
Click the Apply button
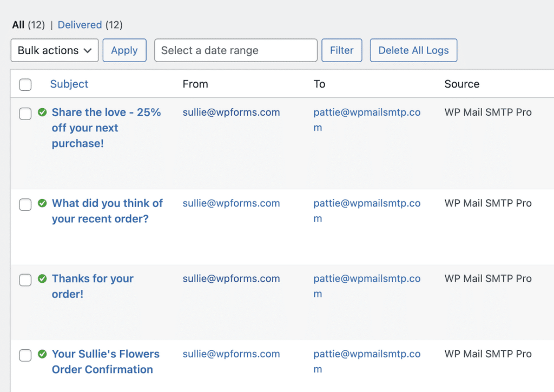coord(124,50)
